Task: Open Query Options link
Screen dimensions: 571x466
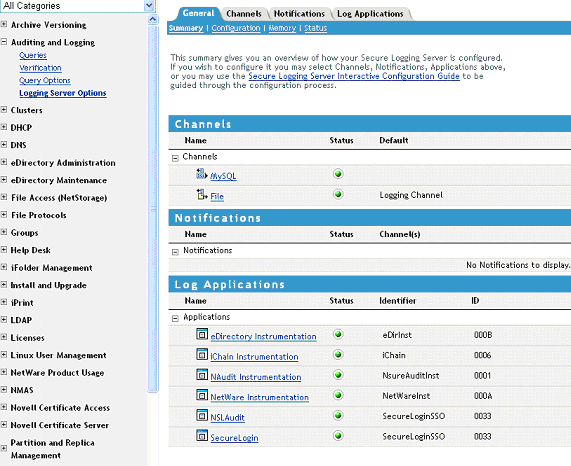Action: (x=45, y=80)
